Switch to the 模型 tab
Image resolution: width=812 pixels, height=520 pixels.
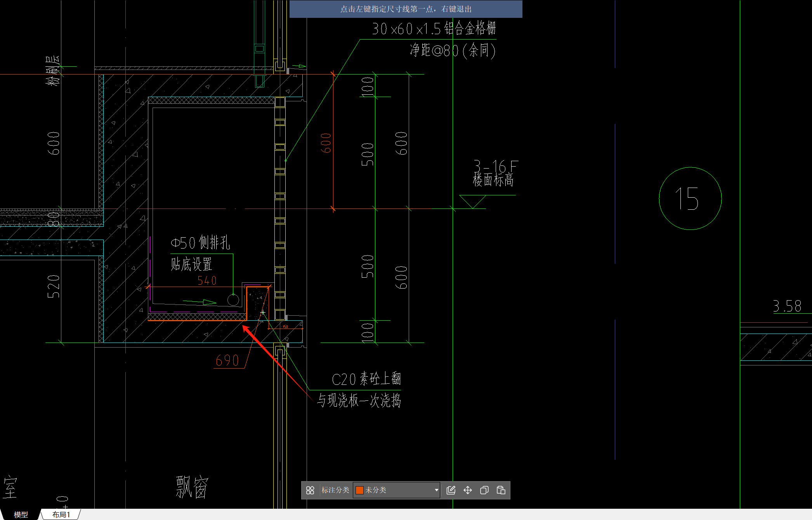coord(21,515)
